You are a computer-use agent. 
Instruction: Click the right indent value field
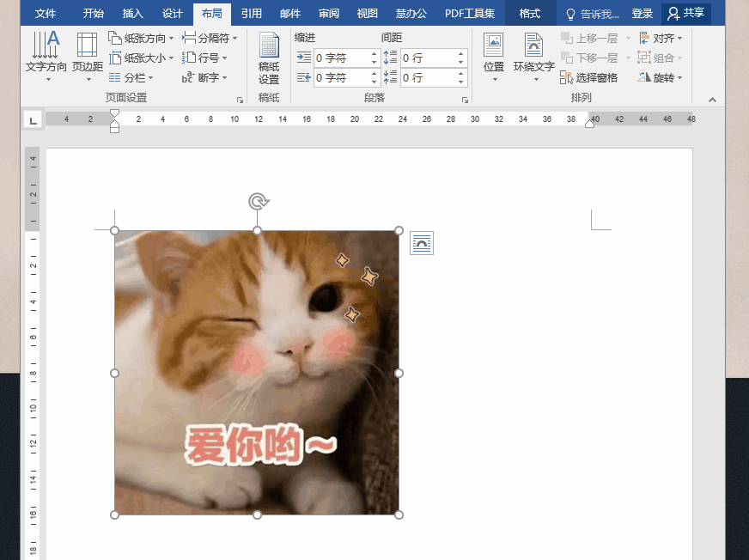coord(342,78)
